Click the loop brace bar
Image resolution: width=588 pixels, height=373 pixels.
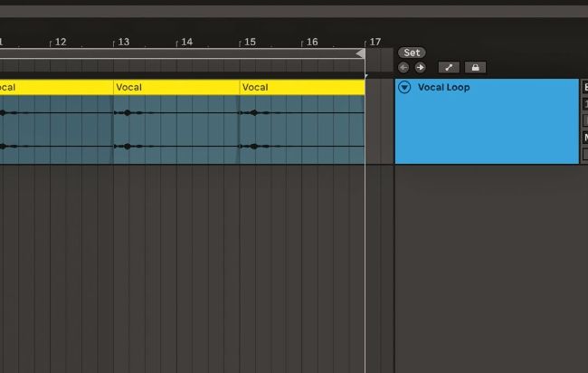click(x=181, y=54)
